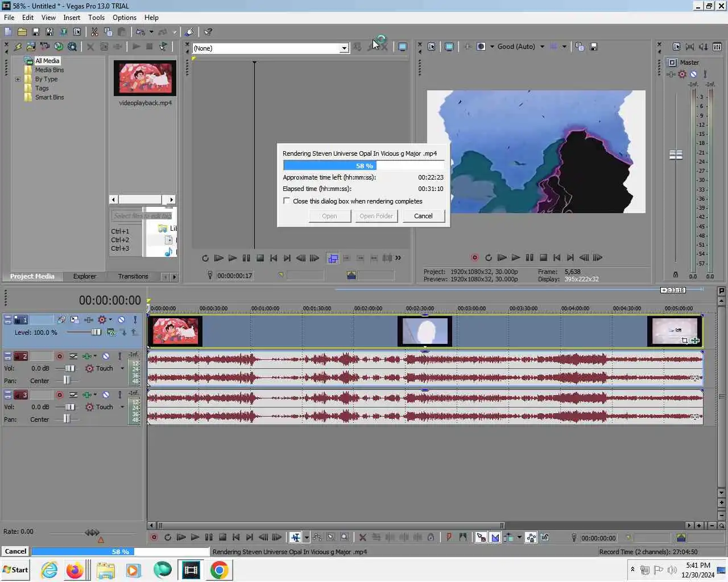
Task: Open the Tools menu
Action: [96, 18]
